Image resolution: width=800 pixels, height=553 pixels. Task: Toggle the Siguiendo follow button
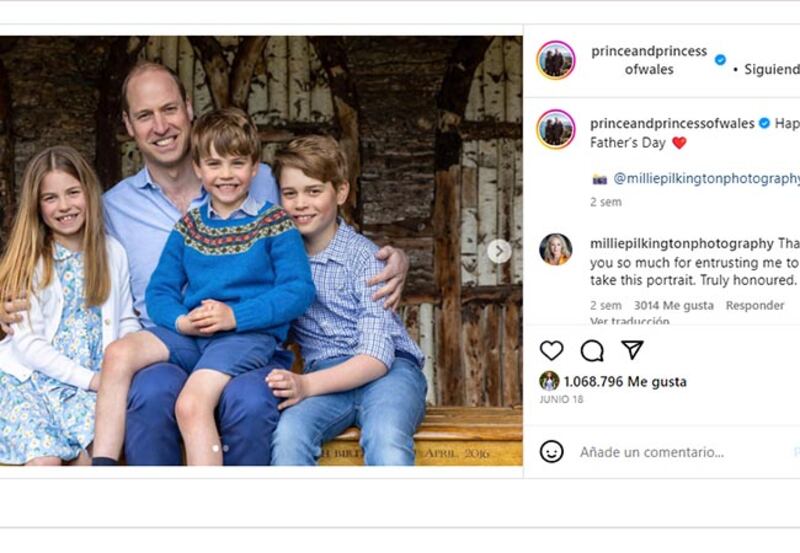[771, 70]
